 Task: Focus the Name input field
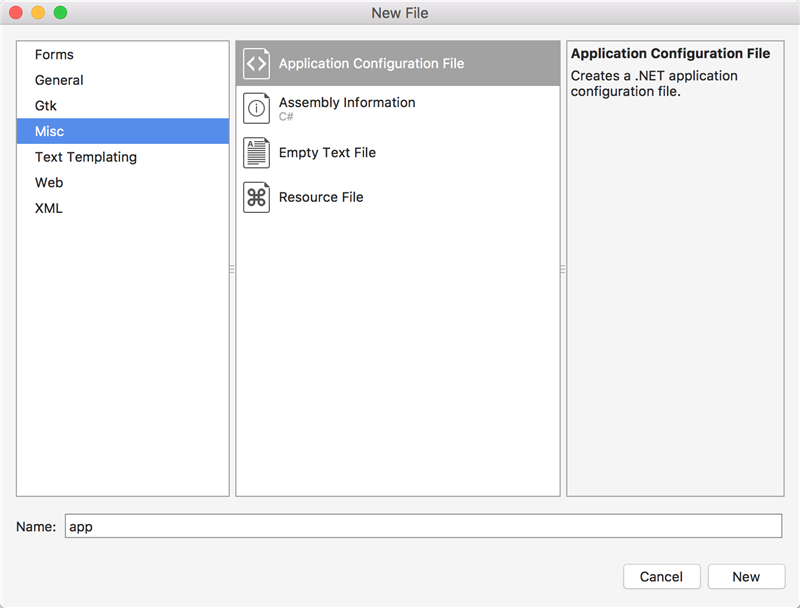click(423, 526)
